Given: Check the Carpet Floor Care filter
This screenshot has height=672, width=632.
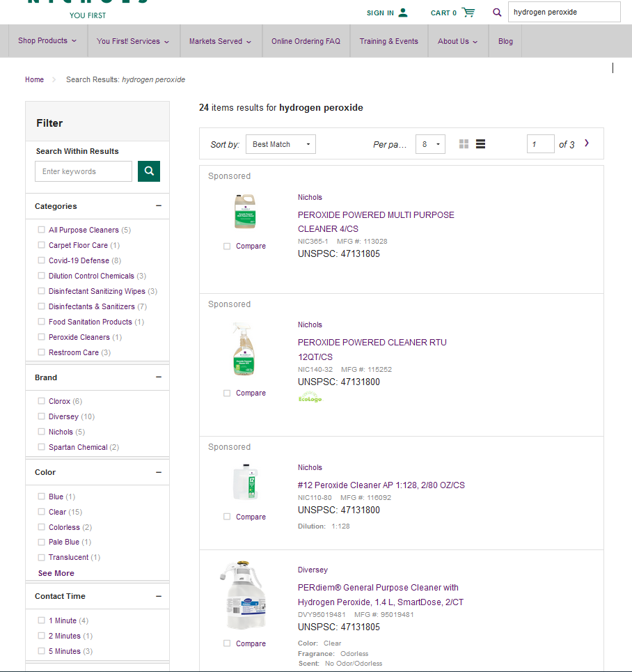Looking at the screenshot, I should (x=42, y=244).
